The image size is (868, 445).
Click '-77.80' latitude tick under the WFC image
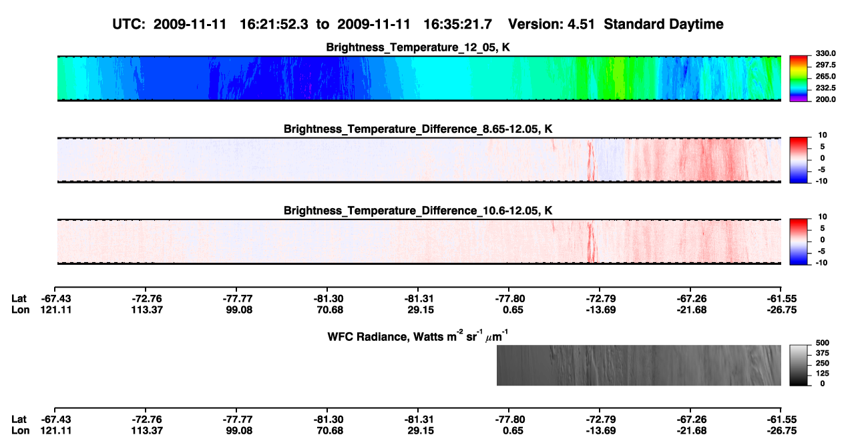(x=509, y=420)
